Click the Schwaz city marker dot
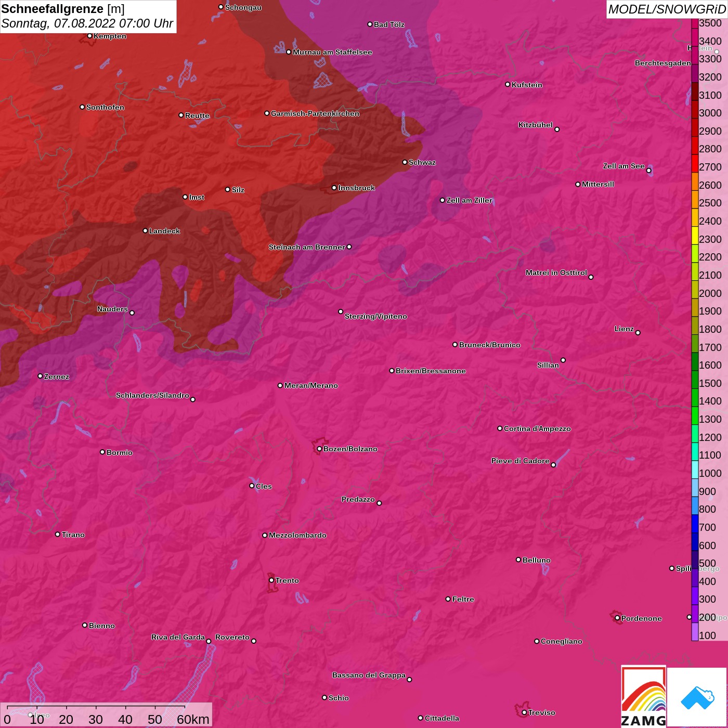Screen dimensions: 728x728 click(x=405, y=162)
